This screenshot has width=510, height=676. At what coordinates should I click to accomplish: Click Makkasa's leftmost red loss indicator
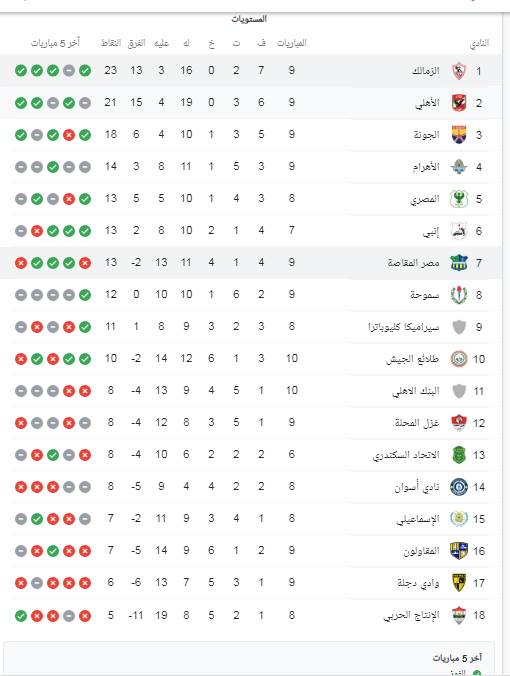(x=21, y=263)
